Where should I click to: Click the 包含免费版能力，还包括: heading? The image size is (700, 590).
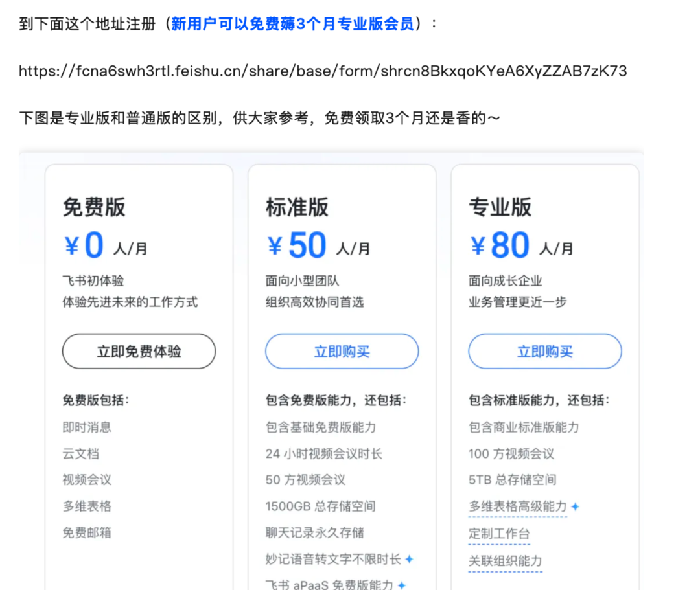click(336, 400)
